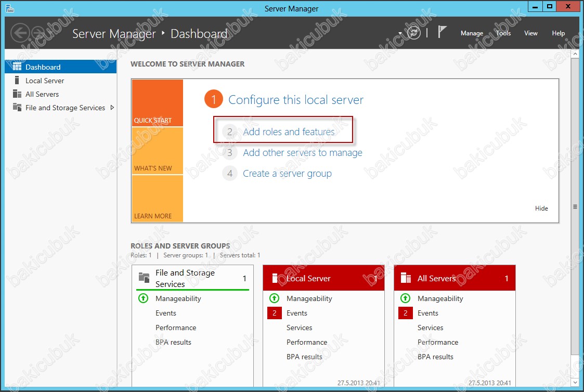Screen dimensions: 584x392
Task: Click the Add roles and features link
Action: [289, 132]
